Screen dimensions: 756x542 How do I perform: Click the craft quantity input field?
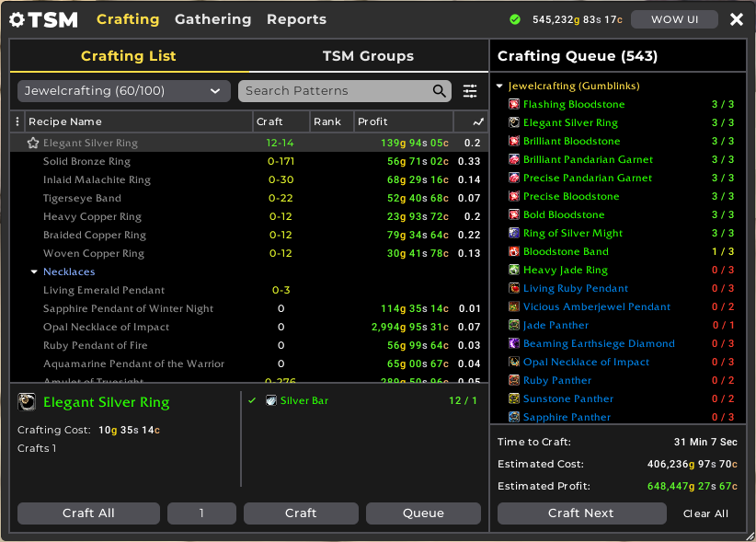point(201,513)
